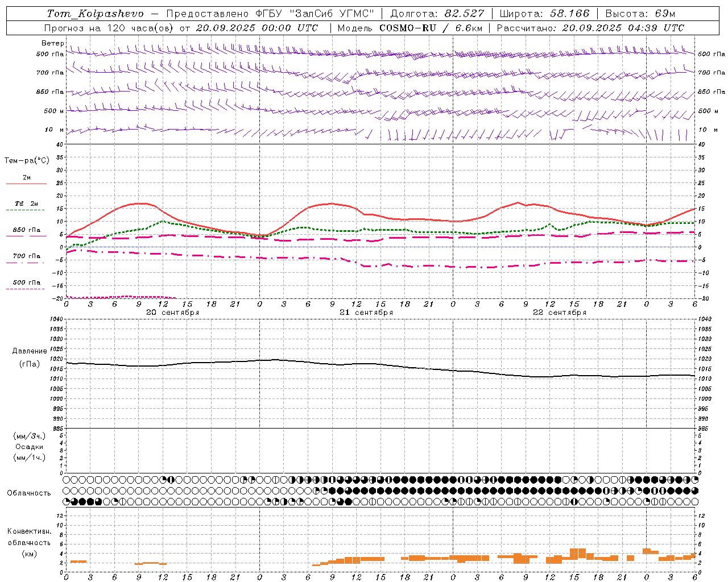728x582 pixels.
Task: Click the 10 м wind level label on left
Action: (x=55, y=130)
